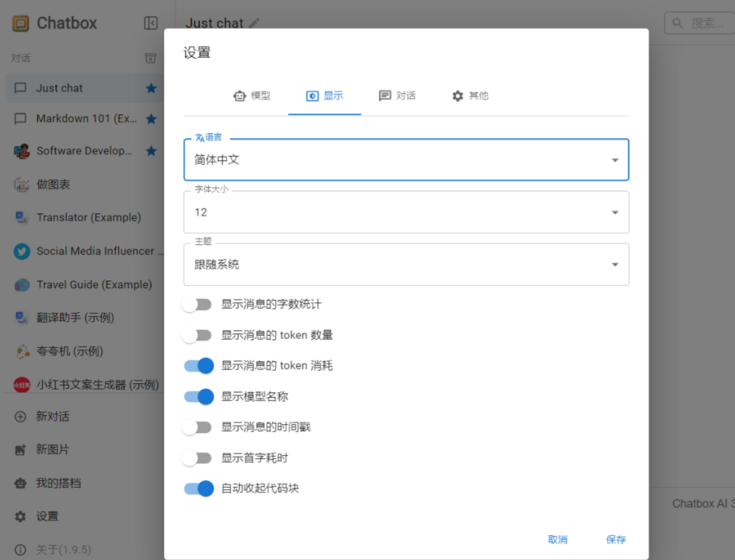Viewport: 735px width, 560px height.
Task: Click the 搜索 search input field
Action: pos(700,23)
